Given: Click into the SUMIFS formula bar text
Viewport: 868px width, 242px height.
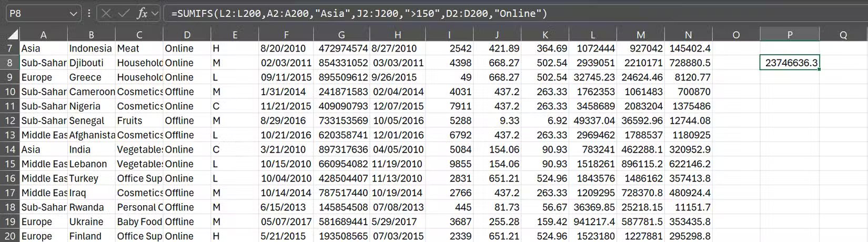Looking at the screenshot, I should click(x=359, y=13).
